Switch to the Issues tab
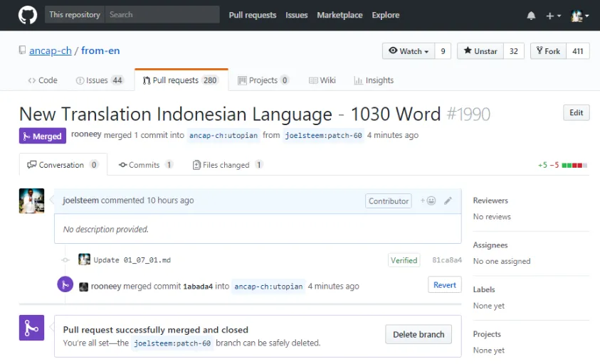 100,80
